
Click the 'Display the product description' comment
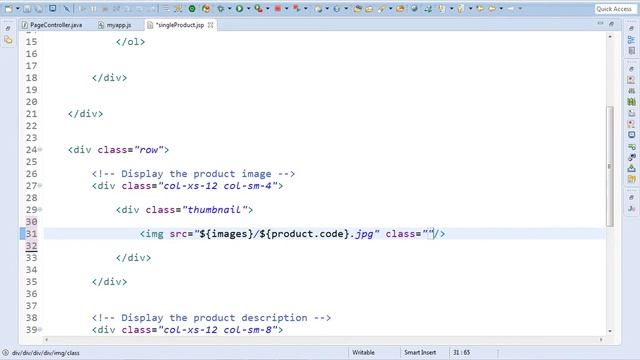pos(211,318)
